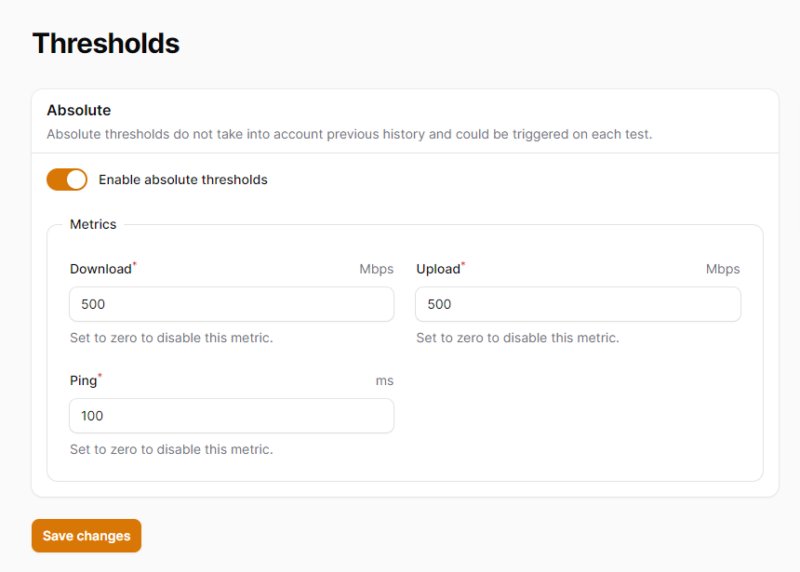
Task: Toggle the Enable absolute thresholds switch
Action: click(x=67, y=180)
